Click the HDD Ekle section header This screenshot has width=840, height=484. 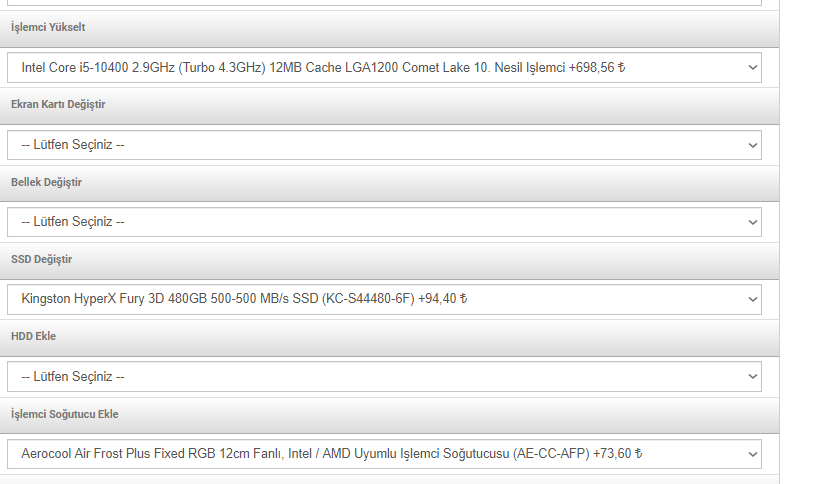point(33,336)
